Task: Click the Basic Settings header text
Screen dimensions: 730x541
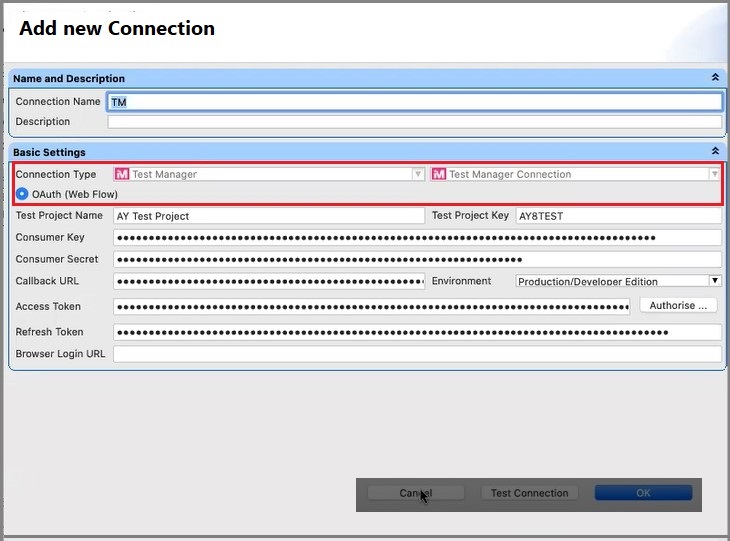Action: tap(49, 152)
